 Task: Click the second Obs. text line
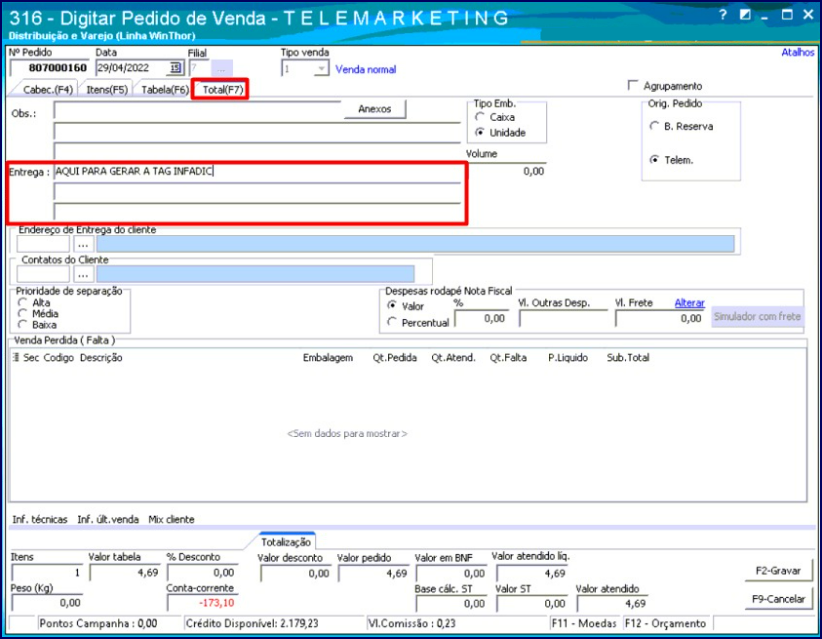pyautogui.click(x=257, y=133)
